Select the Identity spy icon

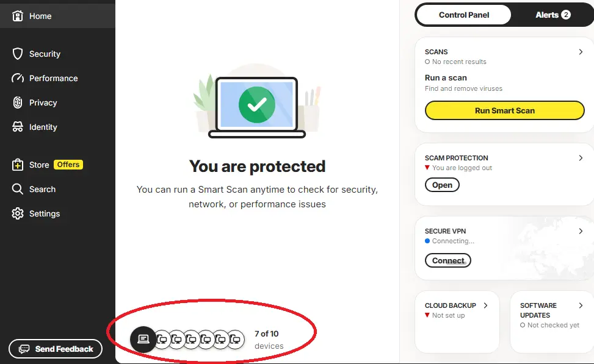(x=18, y=127)
